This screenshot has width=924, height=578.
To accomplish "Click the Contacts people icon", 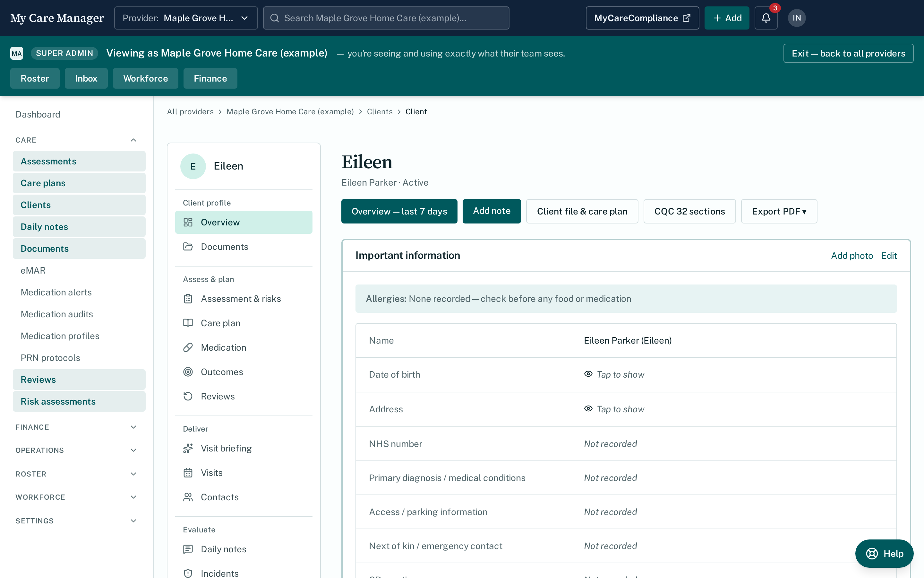I will coord(188,497).
